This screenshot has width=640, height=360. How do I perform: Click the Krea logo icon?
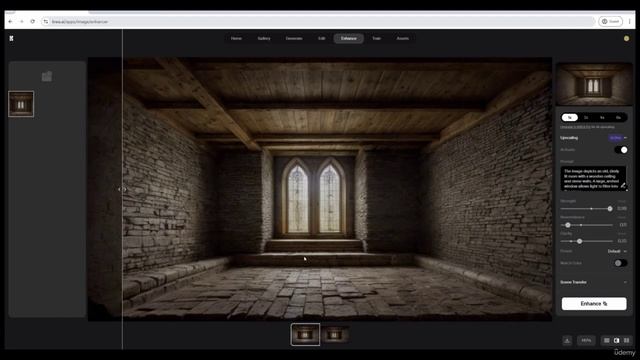point(11,38)
